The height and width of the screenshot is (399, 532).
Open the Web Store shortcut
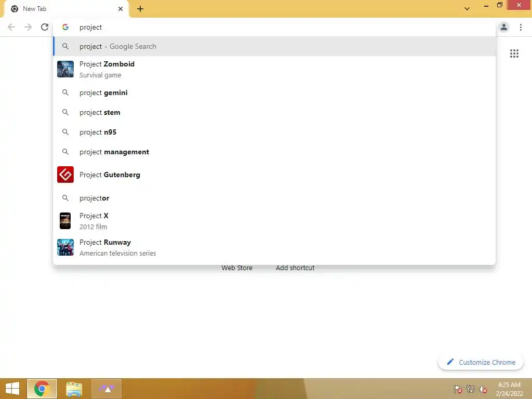[237, 268]
